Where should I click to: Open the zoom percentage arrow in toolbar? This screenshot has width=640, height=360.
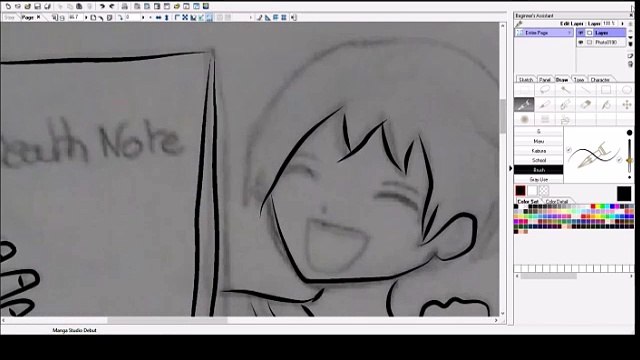[86, 18]
